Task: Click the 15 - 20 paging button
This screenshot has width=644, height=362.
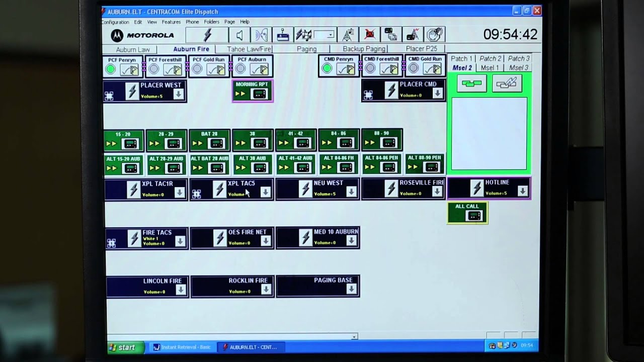Action: pyautogui.click(x=123, y=140)
